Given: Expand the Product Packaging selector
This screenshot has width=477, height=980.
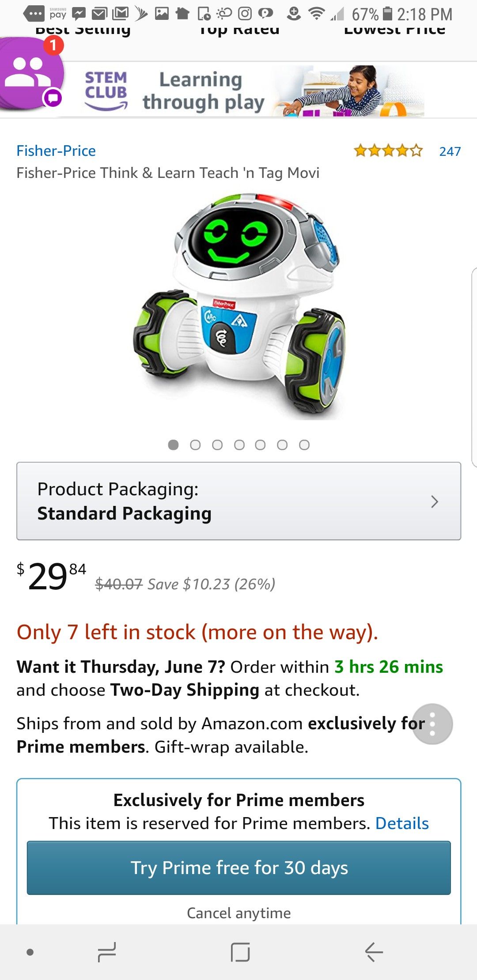Looking at the screenshot, I should (x=238, y=501).
